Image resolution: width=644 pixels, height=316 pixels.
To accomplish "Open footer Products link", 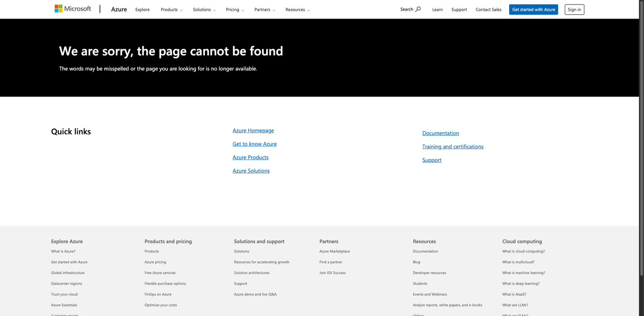I will click(x=152, y=252).
